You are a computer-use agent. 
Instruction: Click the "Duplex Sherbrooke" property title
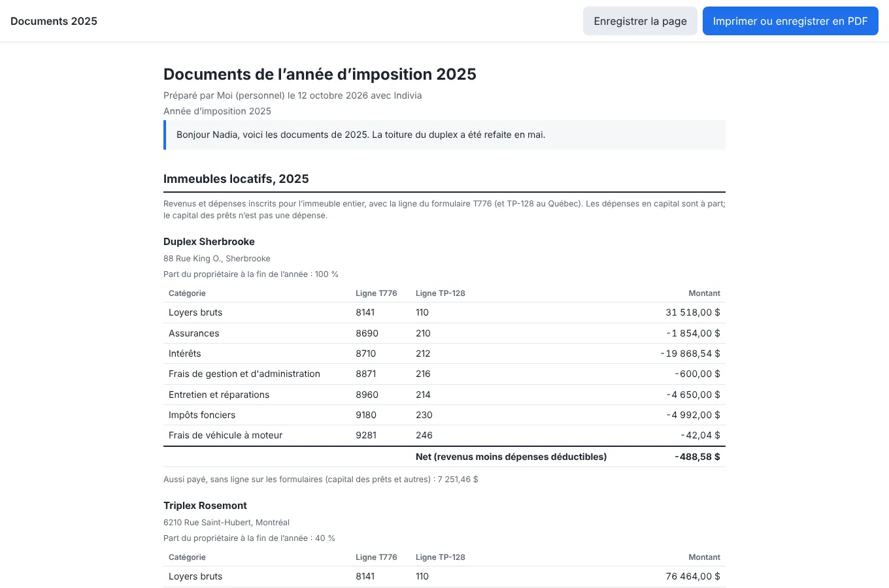pyautogui.click(x=209, y=242)
